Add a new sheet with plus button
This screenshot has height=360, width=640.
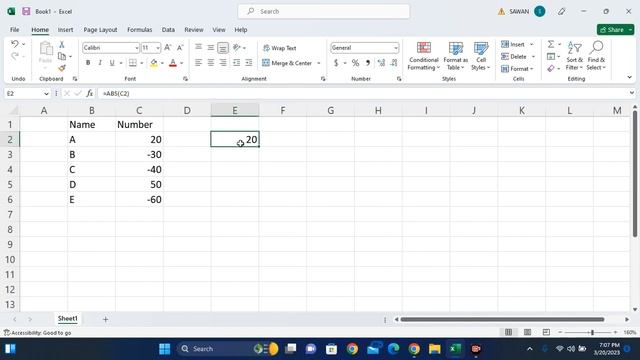point(105,319)
